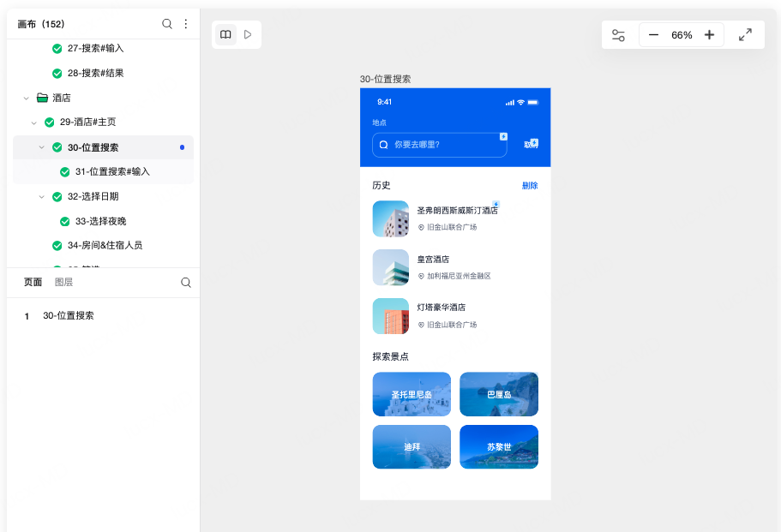Select 34-房间&住宿人员 canvas item
The image size is (781, 532).
coord(105,245)
